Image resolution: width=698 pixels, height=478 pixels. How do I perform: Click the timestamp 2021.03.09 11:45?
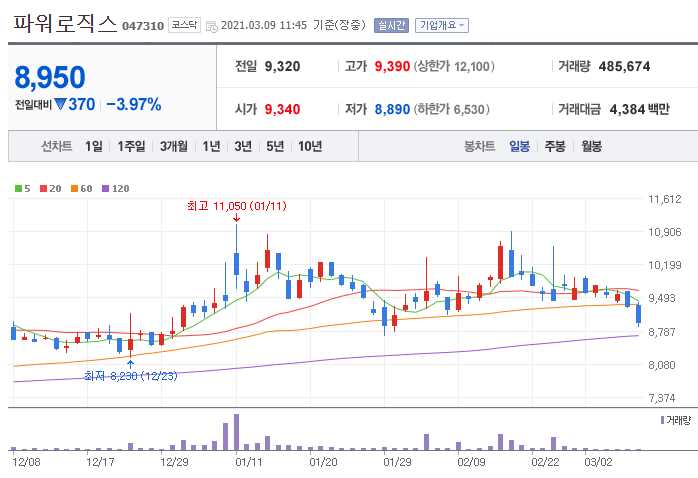coord(264,25)
